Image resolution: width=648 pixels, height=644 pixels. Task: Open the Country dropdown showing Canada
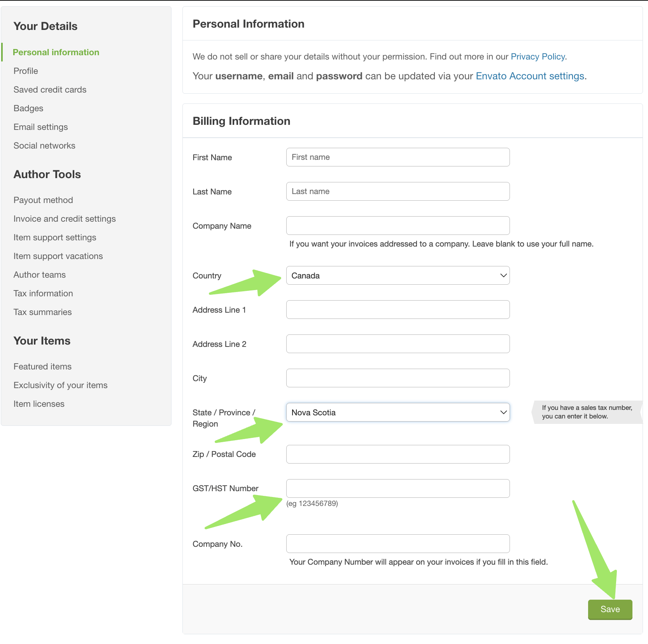(398, 275)
